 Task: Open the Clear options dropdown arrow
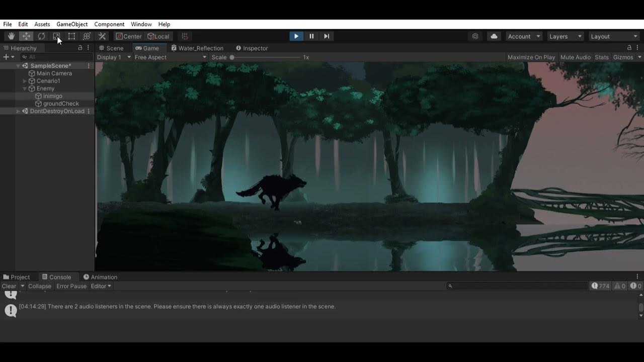coord(22,286)
